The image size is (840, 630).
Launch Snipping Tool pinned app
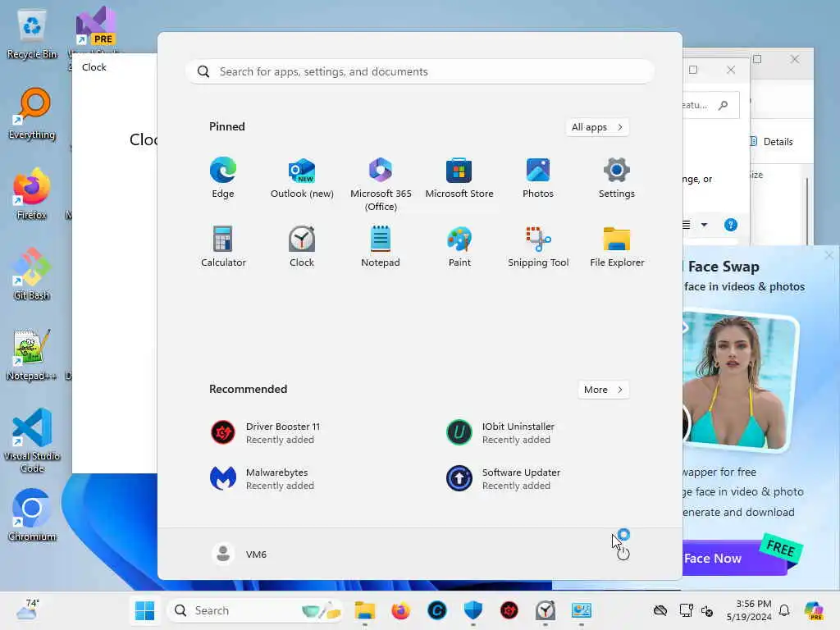pyautogui.click(x=538, y=246)
